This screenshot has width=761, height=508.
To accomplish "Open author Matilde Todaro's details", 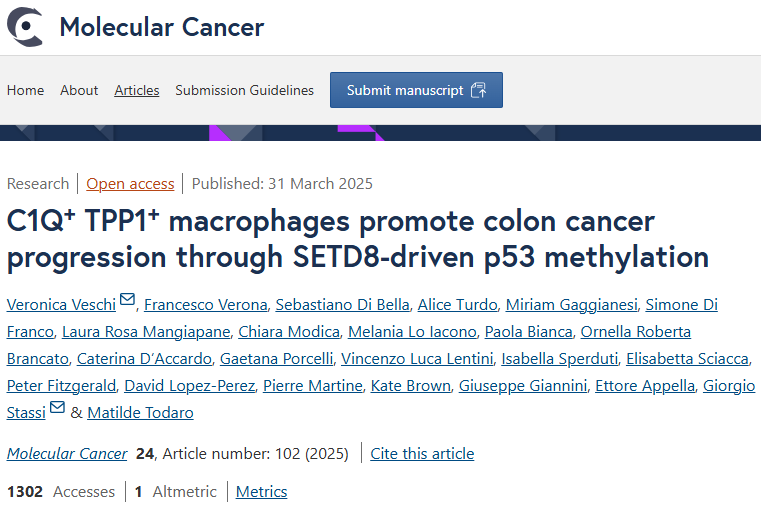I will (x=140, y=413).
